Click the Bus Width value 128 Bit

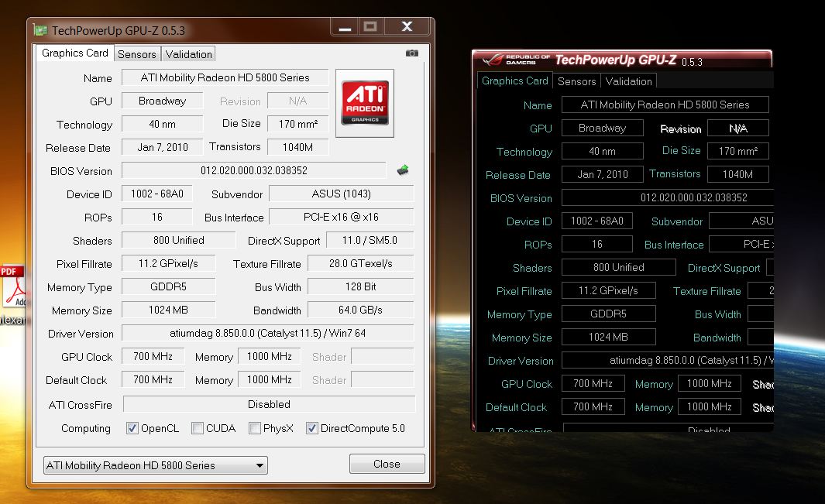[x=361, y=286]
